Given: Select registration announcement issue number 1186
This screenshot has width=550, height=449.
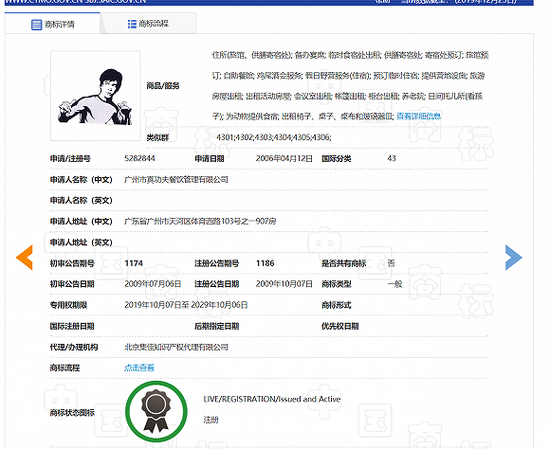Looking at the screenshot, I should coord(265,263).
